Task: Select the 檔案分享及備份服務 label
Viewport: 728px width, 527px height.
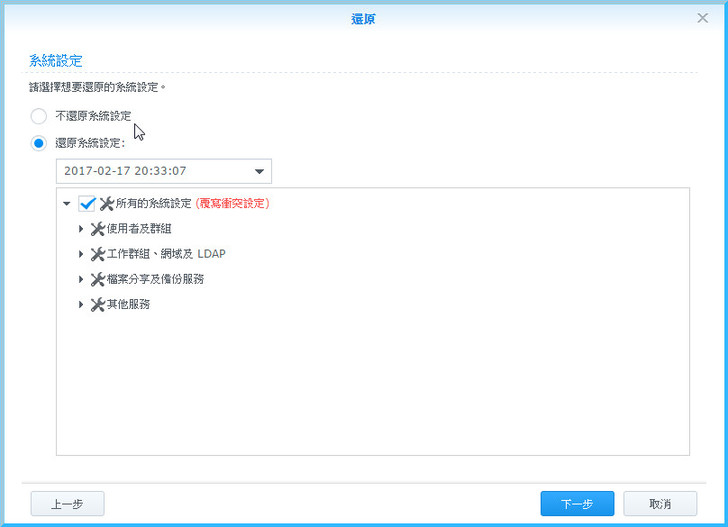Action: point(156,279)
